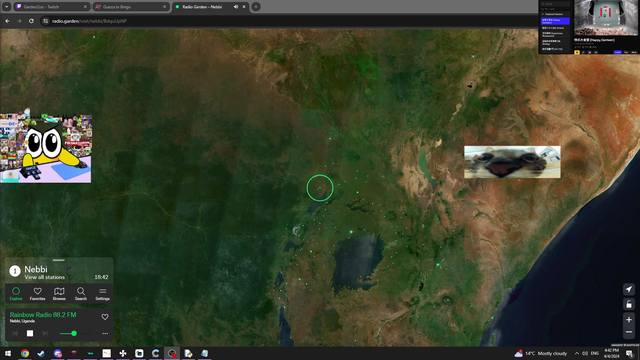Mute the Radio Garden tab audio icon

coord(236,7)
